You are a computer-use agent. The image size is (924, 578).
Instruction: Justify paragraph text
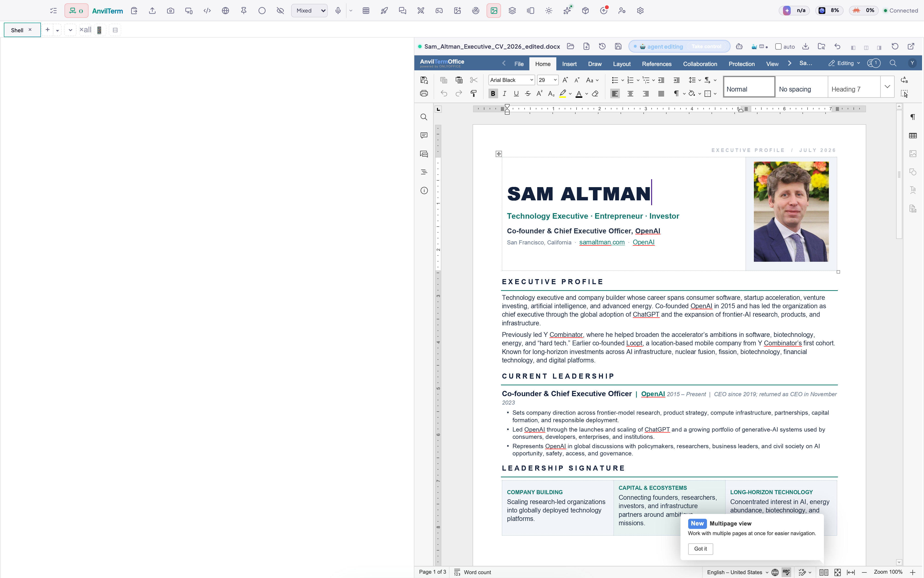click(x=661, y=93)
